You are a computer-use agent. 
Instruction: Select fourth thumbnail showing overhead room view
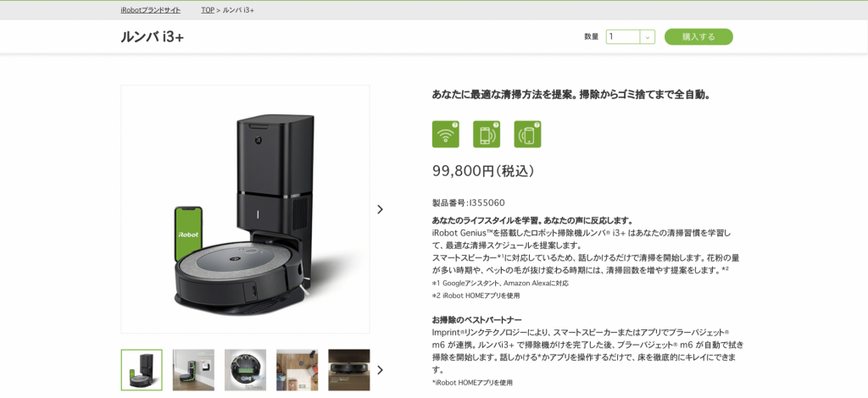coord(298,370)
